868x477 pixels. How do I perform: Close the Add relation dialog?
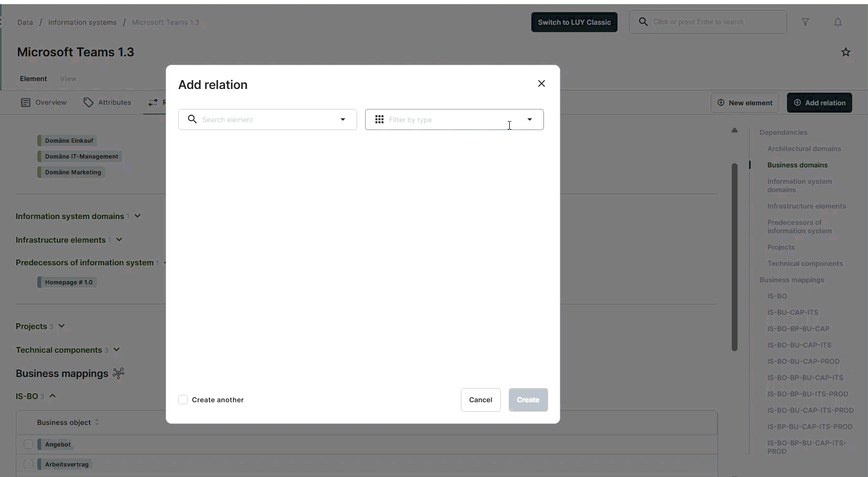coord(541,84)
